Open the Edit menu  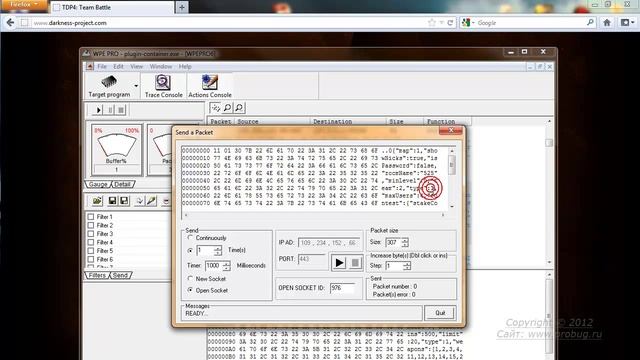click(x=118, y=66)
